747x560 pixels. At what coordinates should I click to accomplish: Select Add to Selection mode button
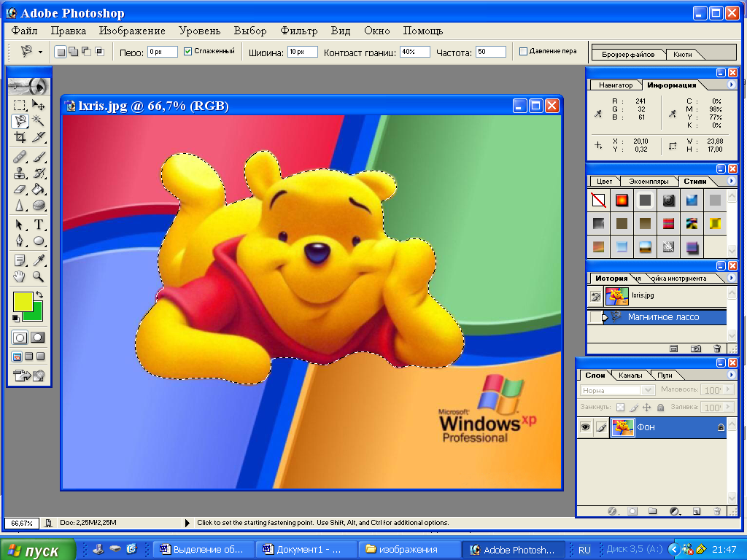point(74,52)
